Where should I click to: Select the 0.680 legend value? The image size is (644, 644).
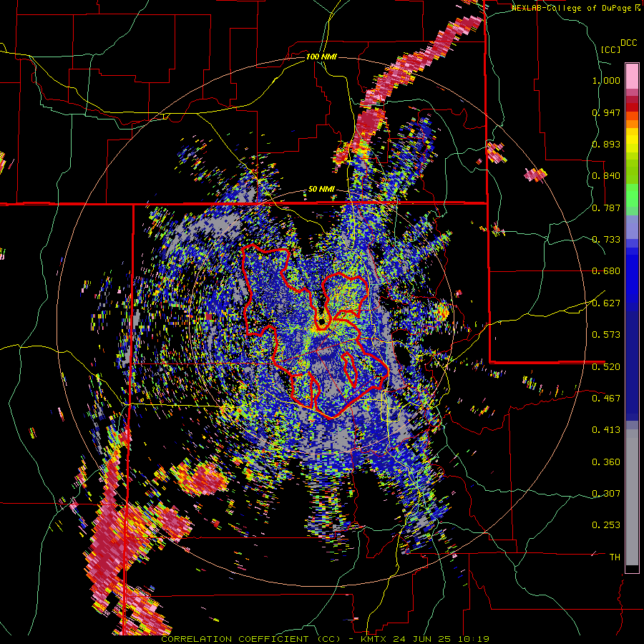[606, 271]
